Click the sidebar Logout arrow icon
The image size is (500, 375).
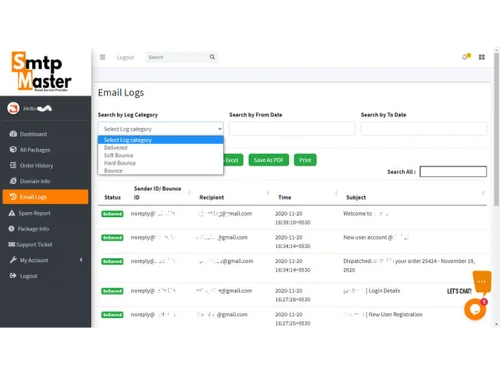click(13, 275)
